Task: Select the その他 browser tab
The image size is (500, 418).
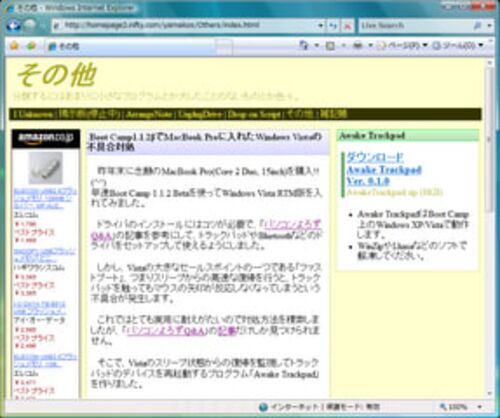Action: pos(130,46)
